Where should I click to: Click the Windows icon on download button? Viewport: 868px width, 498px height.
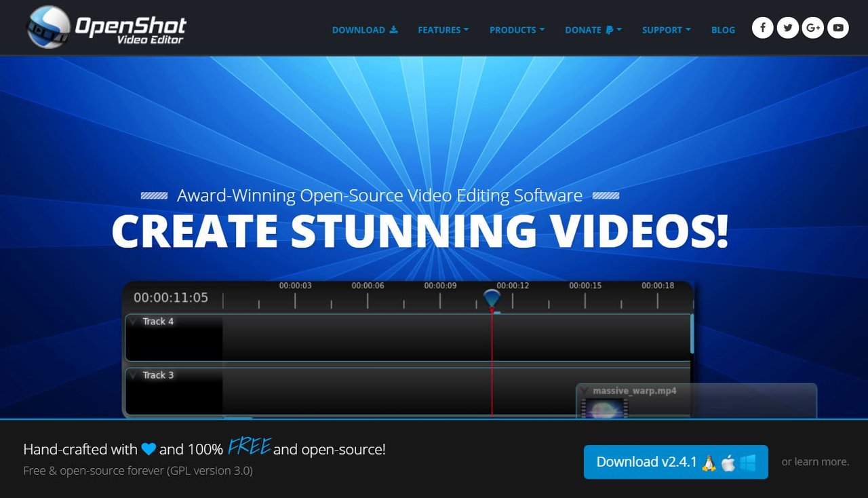748,463
